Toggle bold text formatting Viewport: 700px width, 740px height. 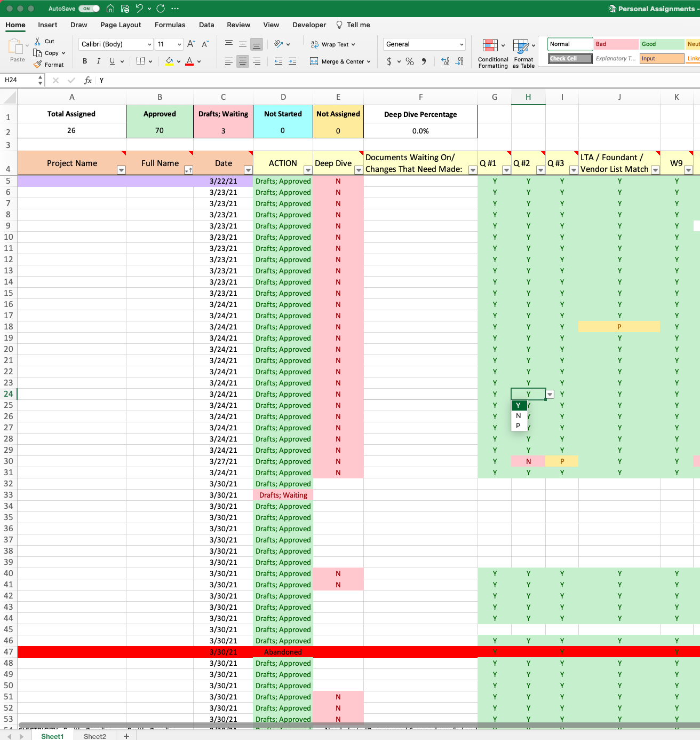pyautogui.click(x=85, y=61)
